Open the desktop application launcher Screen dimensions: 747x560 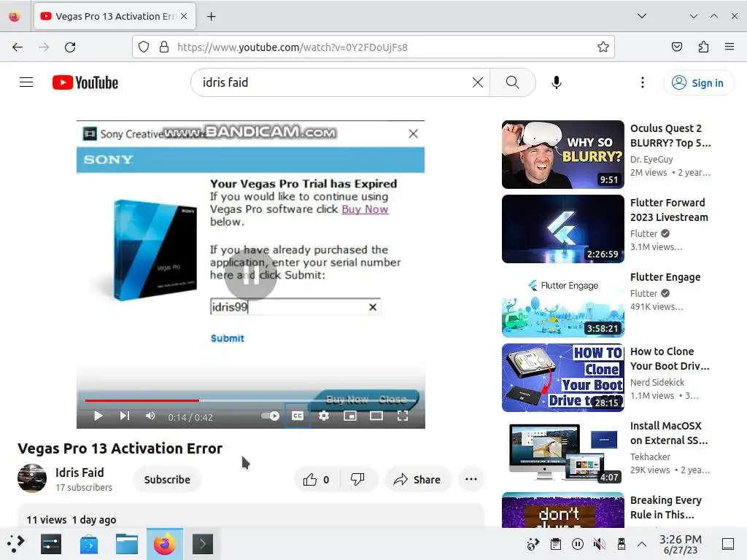point(16,544)
